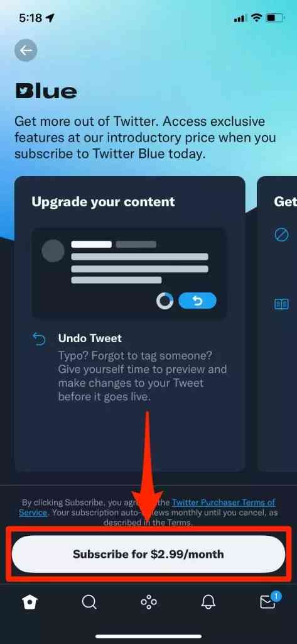Tap the location arrow beside the clock
Image resolution: width=297 pixels, height=644 pixels.
click(x=50, y=18)
